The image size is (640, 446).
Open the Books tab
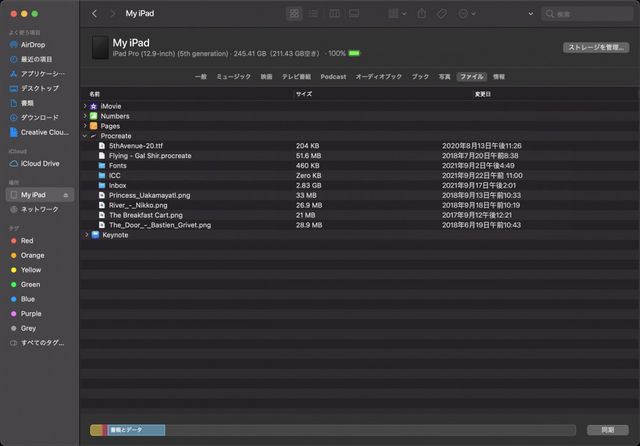tap(420, 77)
